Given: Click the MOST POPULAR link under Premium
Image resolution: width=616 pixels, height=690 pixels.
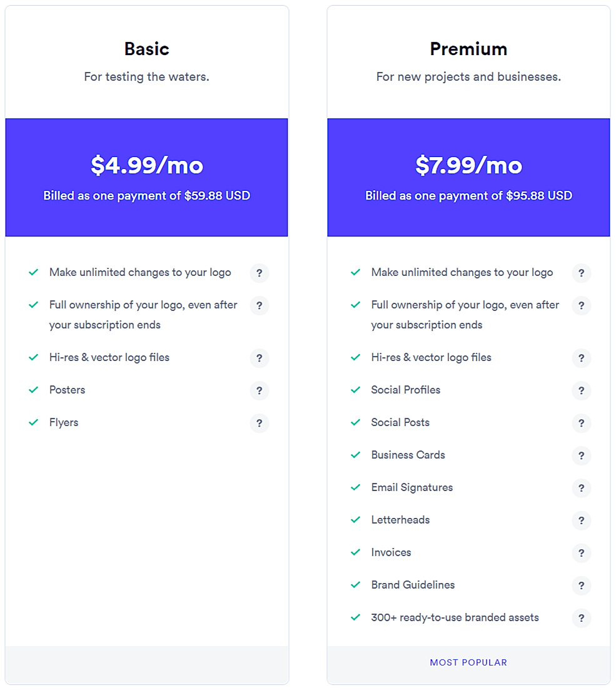Looking at the screenshot, I should 468,662.
